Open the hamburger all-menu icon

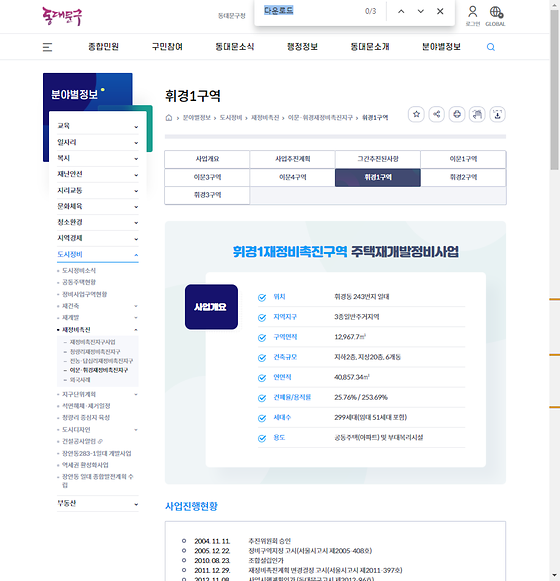point(47,47)
